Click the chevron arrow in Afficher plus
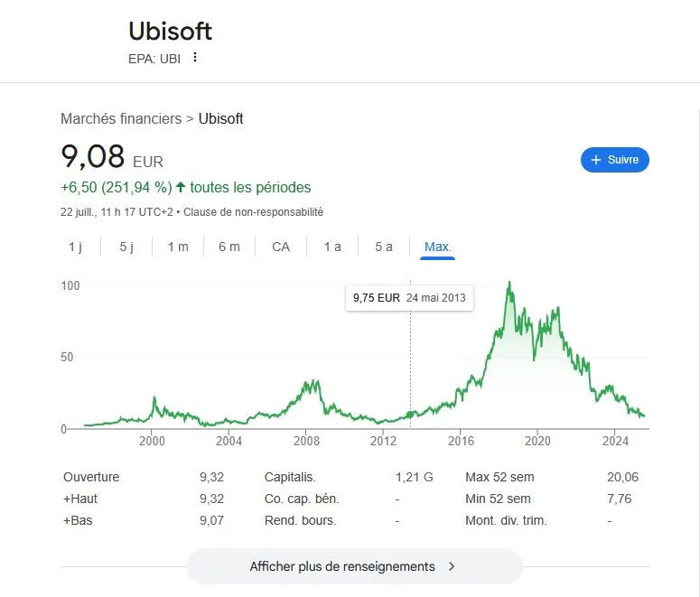 coord(452,566)
